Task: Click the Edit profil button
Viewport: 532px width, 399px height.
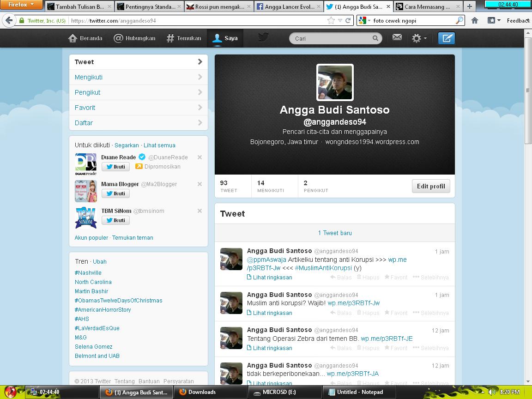Action: point(430,186)
